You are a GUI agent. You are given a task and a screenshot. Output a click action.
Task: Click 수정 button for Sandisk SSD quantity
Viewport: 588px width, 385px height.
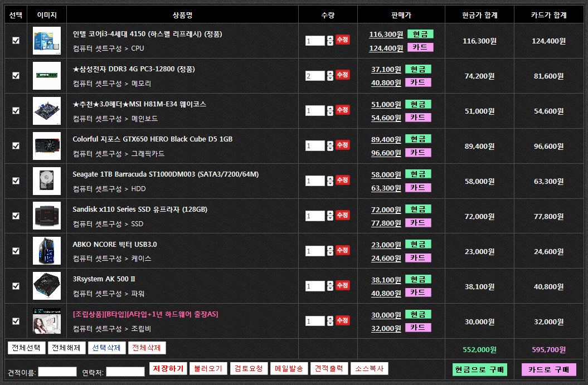(x=343, y=215)
